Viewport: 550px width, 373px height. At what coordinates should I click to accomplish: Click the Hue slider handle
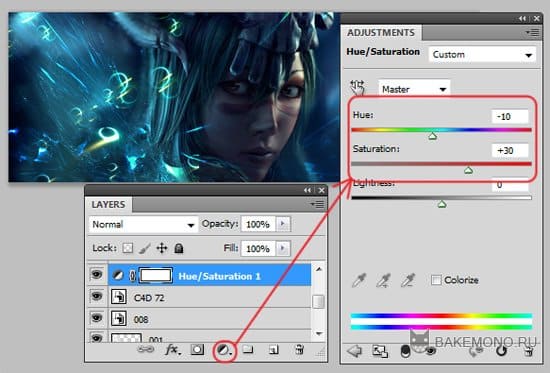click(432, 136)
